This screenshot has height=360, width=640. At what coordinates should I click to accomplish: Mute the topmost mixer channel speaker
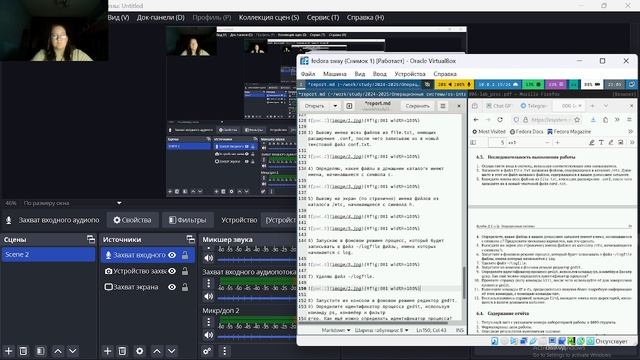209,258
